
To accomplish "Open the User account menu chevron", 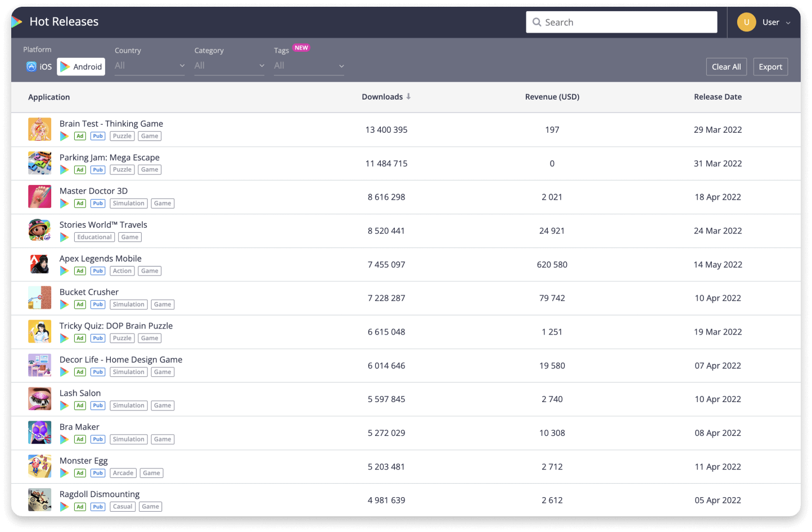I will tap(788, 23).
